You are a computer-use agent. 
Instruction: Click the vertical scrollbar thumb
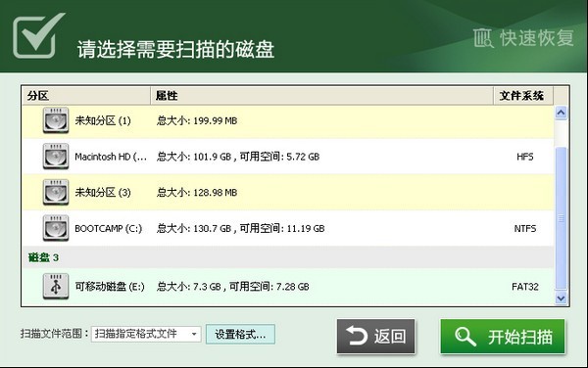point(561,218)
